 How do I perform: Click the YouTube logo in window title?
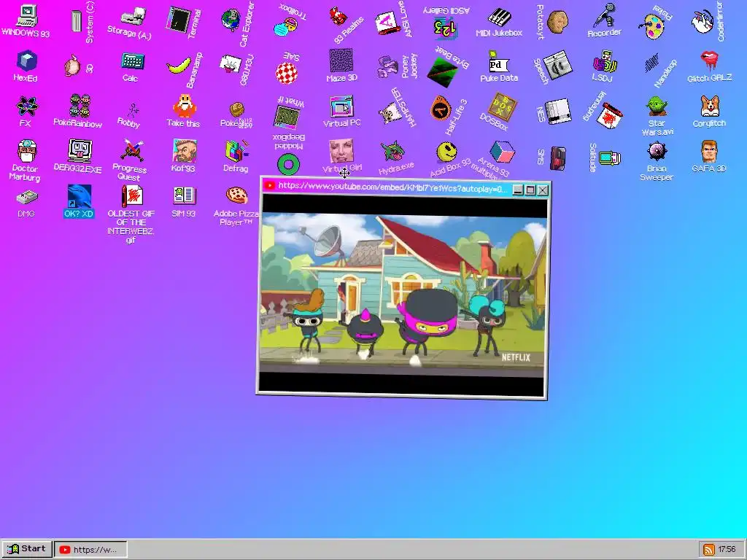pyautogui.click(x=270, y=185)
